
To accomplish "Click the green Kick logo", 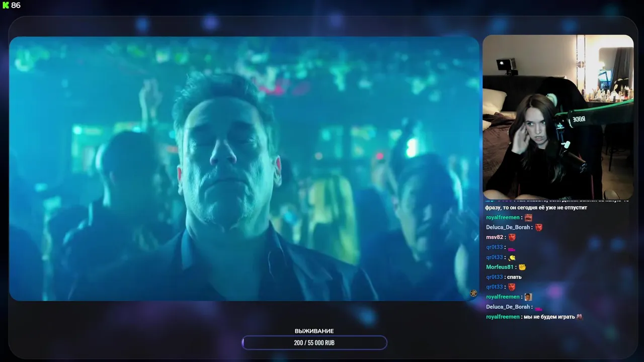I will click(x=6, y=5).
